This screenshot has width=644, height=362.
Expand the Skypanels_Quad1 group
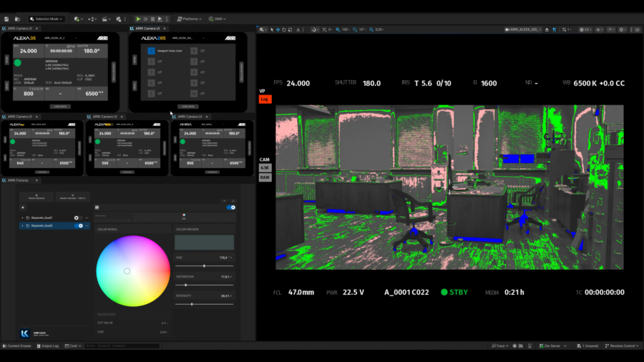[x=23, y=218]
